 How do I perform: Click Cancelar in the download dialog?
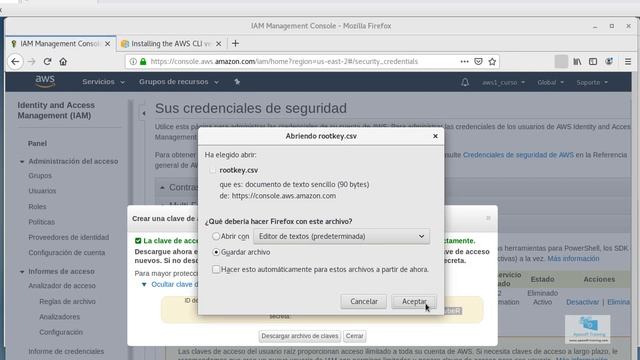364,301
